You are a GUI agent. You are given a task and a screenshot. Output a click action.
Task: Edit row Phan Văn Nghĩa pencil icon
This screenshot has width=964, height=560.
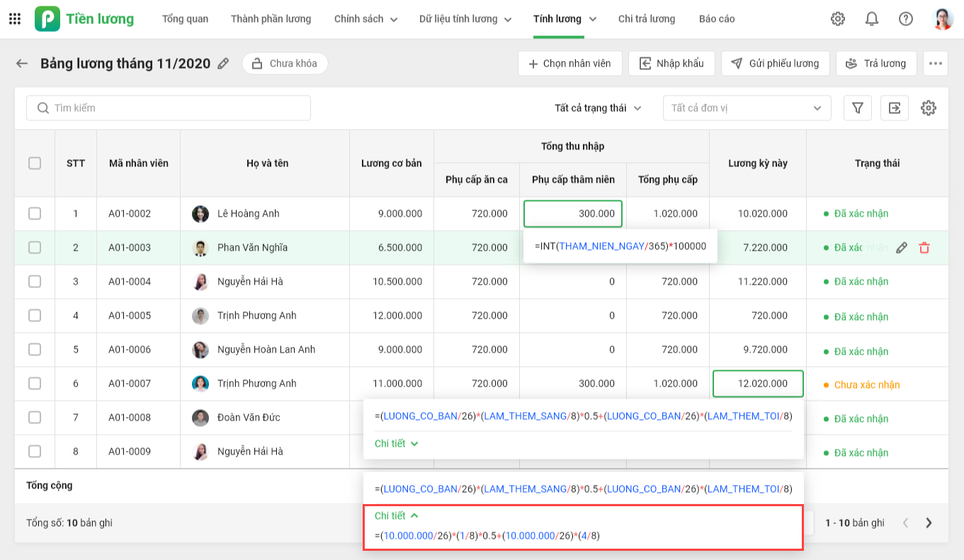[902, 248]
